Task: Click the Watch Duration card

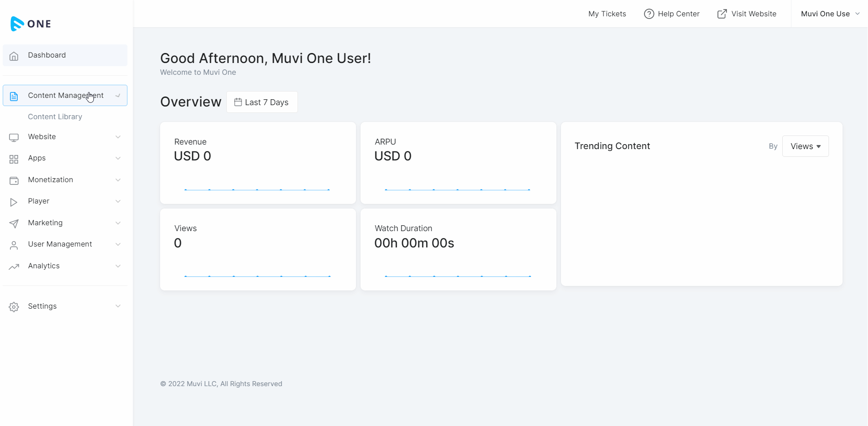Action: coord(458,250)
